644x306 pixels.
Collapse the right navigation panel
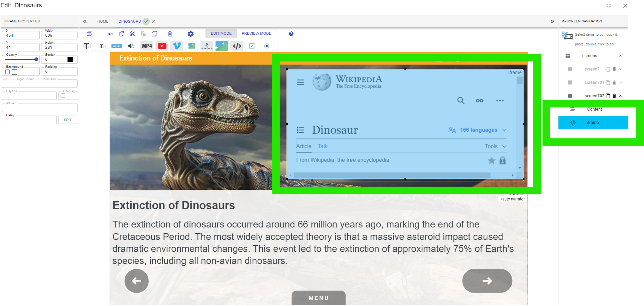(552, 21)
